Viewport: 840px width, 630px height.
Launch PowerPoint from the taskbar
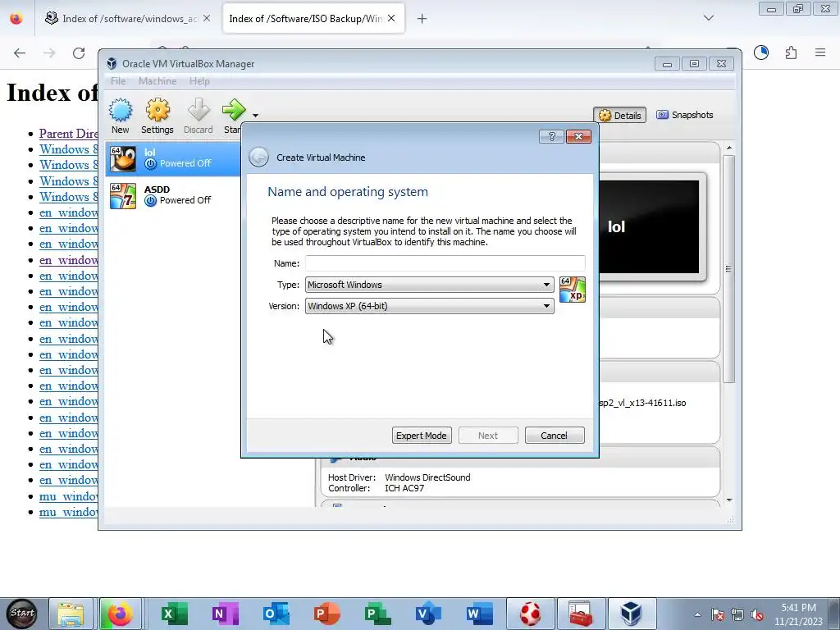pos(326,614)
